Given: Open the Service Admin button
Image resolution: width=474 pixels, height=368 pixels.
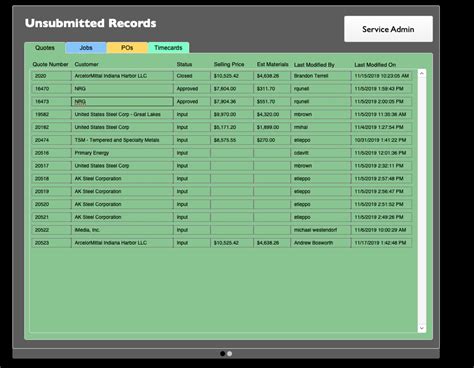Looking at the screenshot, I should coord(388,29).
